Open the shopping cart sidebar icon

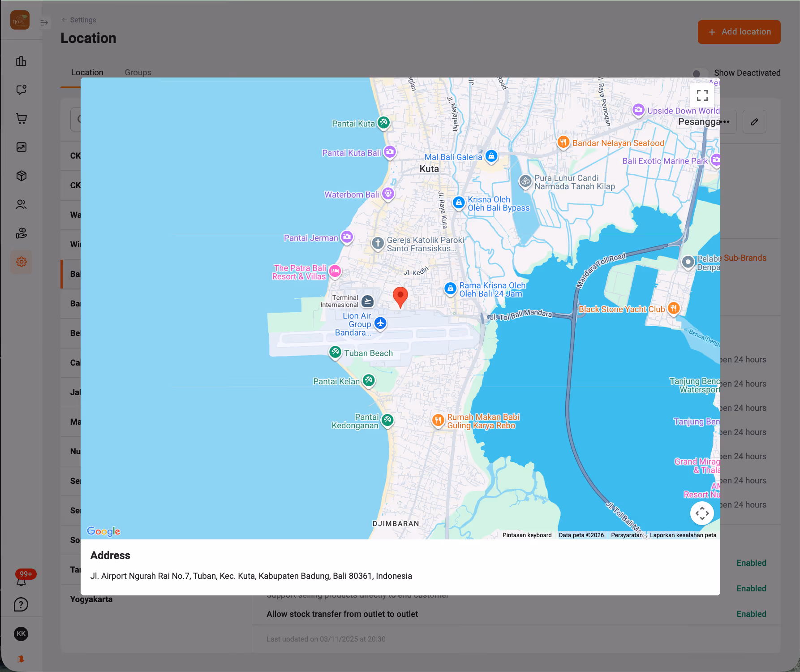(x=21, y=118)
